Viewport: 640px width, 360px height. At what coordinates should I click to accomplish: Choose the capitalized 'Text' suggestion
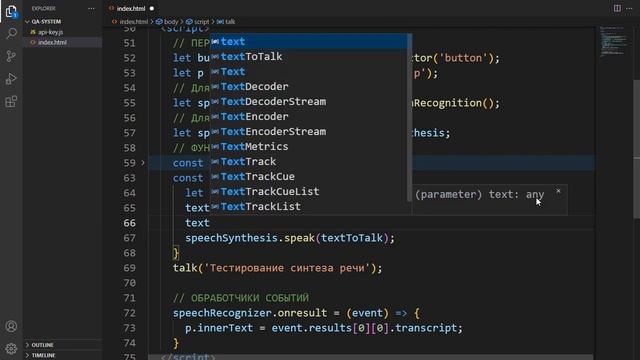tap(309, 72)
